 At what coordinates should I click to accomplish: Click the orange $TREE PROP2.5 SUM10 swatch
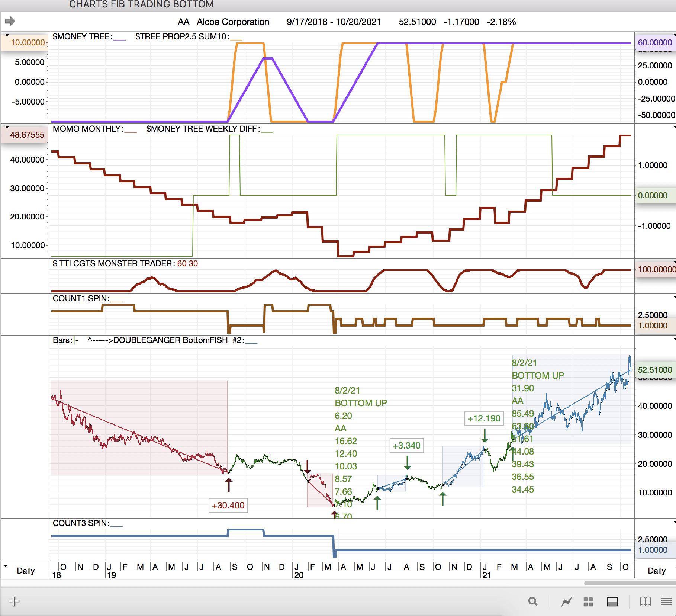click(236, 39)
